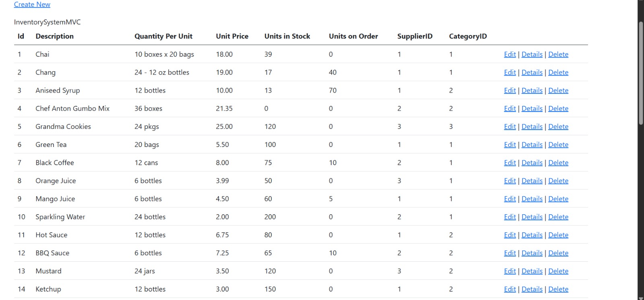Click the SupplierID column header
644x300 pixels.
415,36
